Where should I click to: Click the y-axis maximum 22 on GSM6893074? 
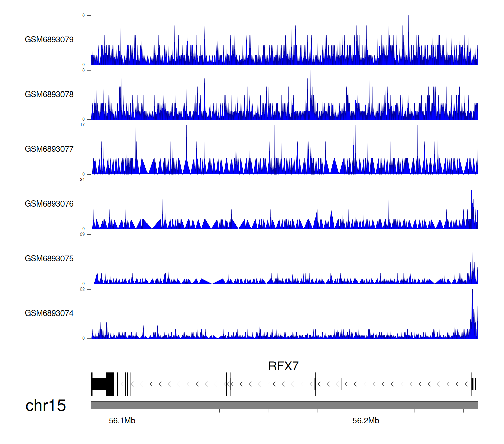[x=82, y=289]
